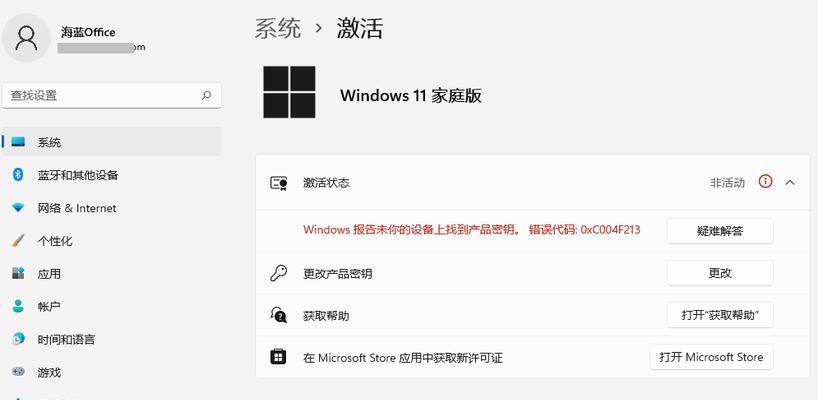Open Microsoft Store for new license
818x400 pixels.
pos(711,357)
